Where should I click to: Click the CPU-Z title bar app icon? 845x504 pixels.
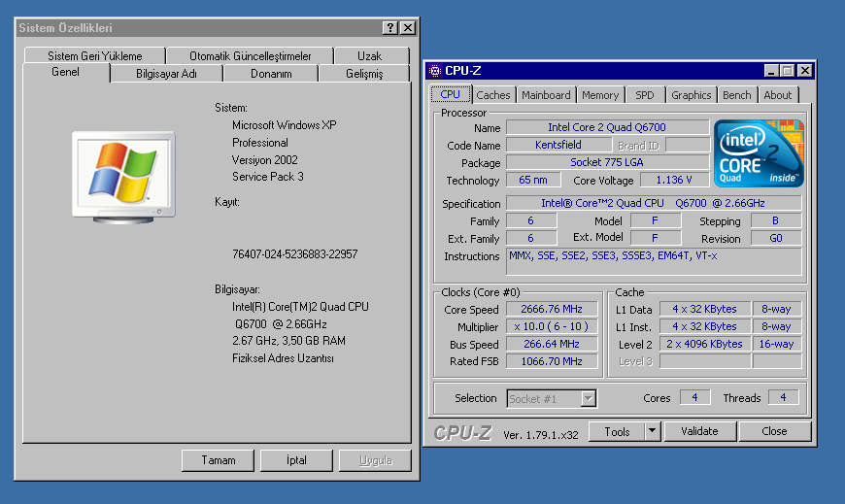point(435,71)
